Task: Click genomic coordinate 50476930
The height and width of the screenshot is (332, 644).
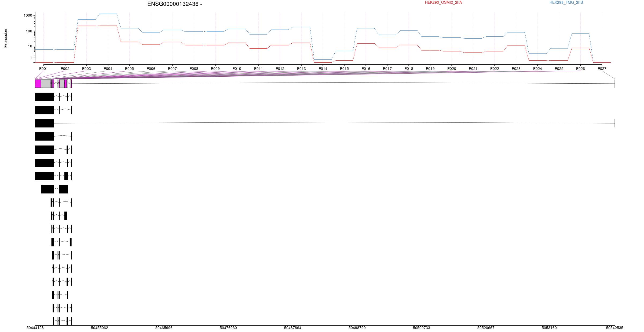Action: tap(228, 328)
